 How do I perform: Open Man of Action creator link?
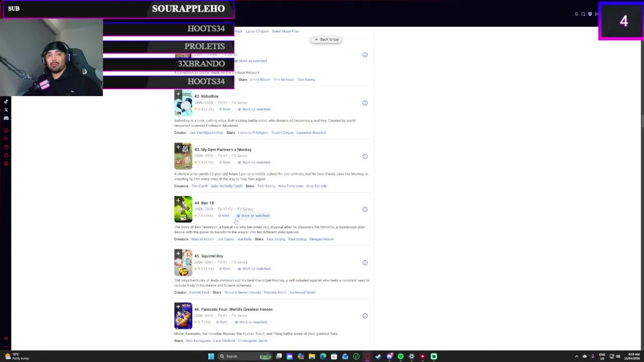(x=202, y=239)
